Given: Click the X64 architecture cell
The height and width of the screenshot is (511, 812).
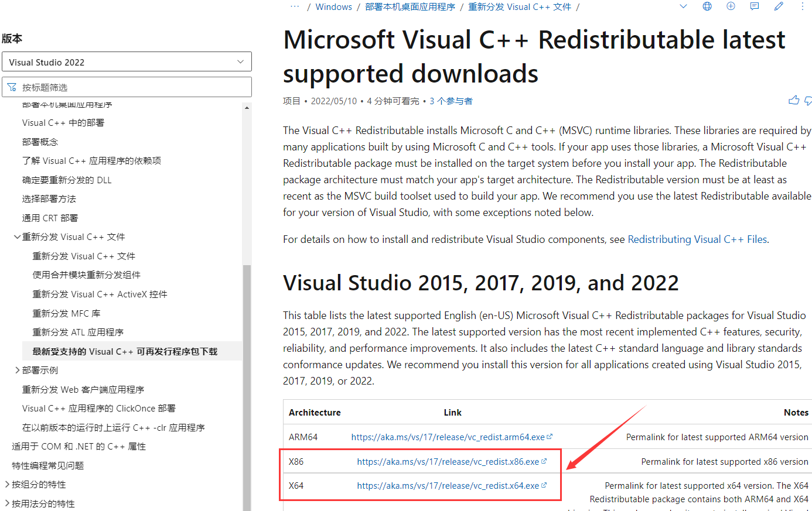Looking at the screenshot, I should point(296,486).
